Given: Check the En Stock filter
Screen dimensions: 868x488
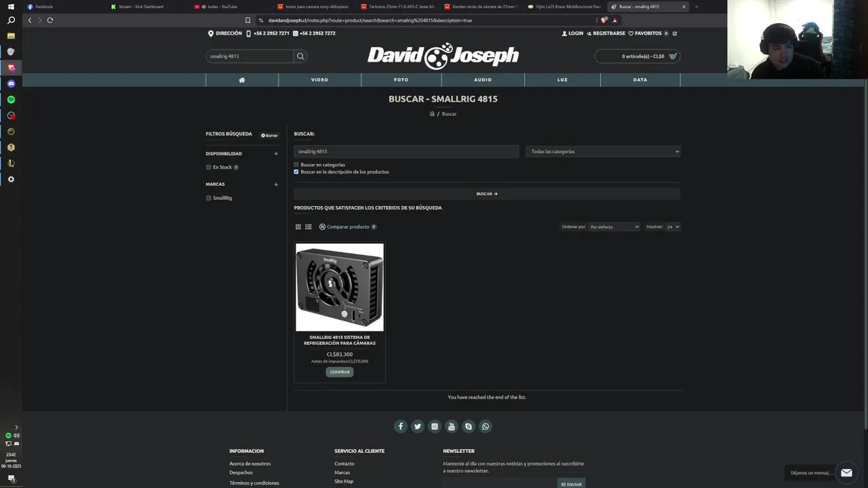Looking at the screenshot, I should click(x=209, y=167).
